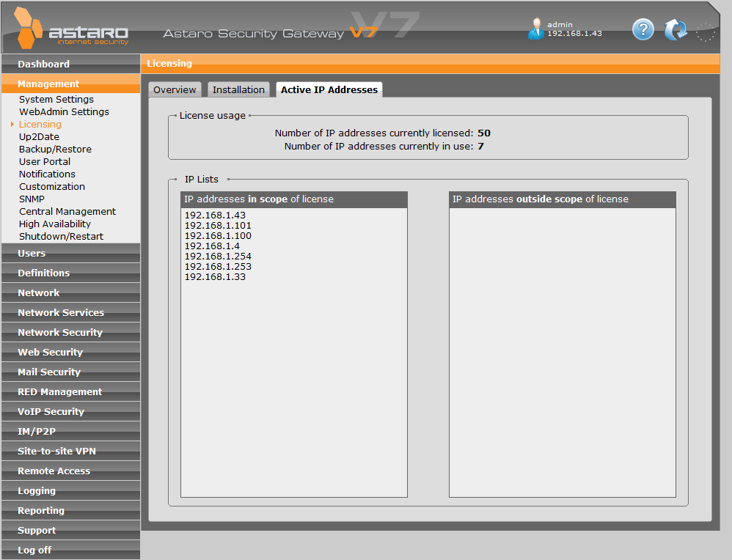Open Notifications settings
This screenshot has width=732, height=560.
click(x=47, y=174)
